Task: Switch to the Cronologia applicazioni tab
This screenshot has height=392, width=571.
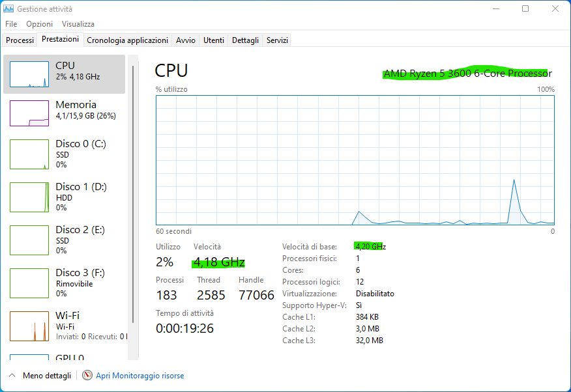Action: point(127,40)
